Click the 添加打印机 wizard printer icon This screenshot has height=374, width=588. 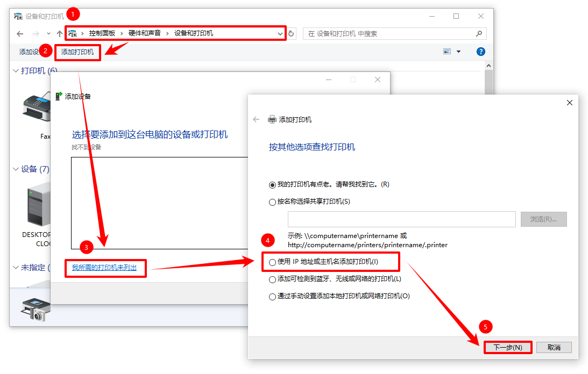click(272, 119)
